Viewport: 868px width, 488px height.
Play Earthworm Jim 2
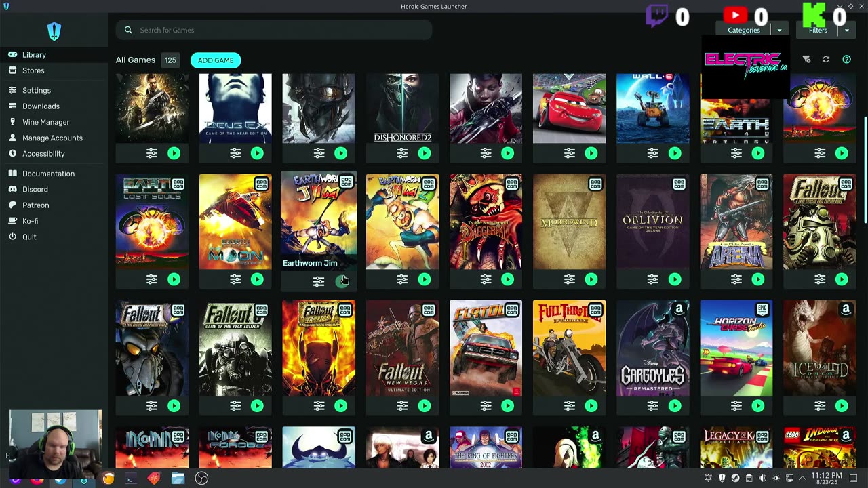[x=425, y=279]
